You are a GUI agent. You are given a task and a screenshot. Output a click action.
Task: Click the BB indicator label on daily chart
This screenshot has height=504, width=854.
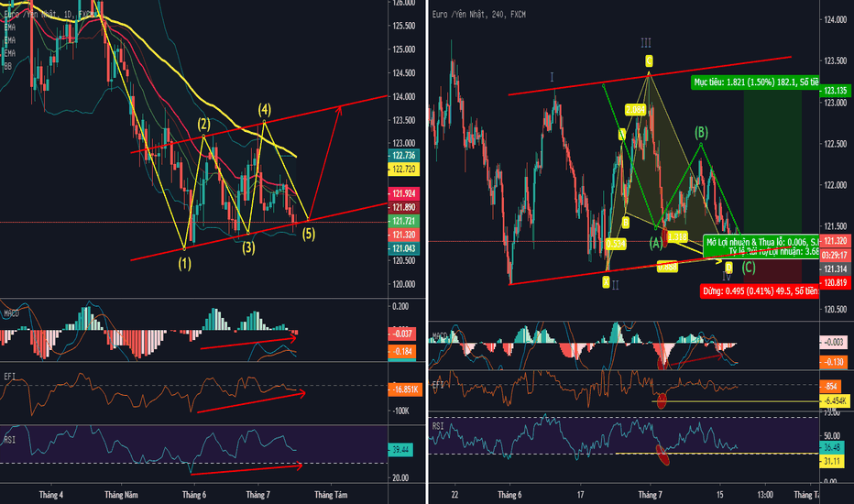7,67
